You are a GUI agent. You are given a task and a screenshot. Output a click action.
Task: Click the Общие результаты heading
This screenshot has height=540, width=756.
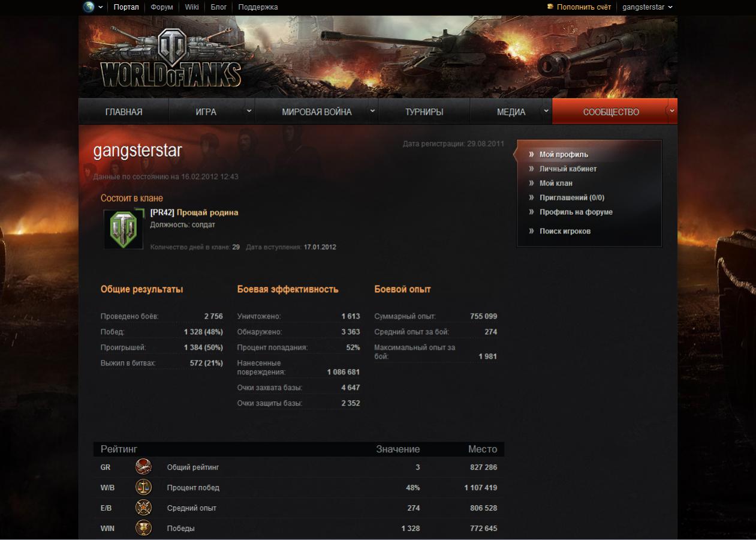[x=141, y=289]
